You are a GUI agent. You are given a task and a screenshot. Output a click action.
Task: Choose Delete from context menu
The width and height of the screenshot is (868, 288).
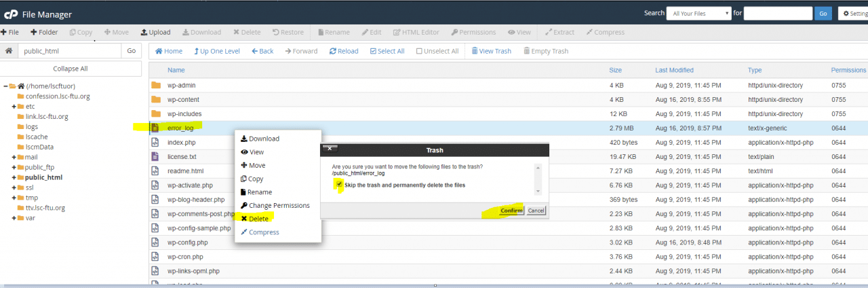(255, 219)
